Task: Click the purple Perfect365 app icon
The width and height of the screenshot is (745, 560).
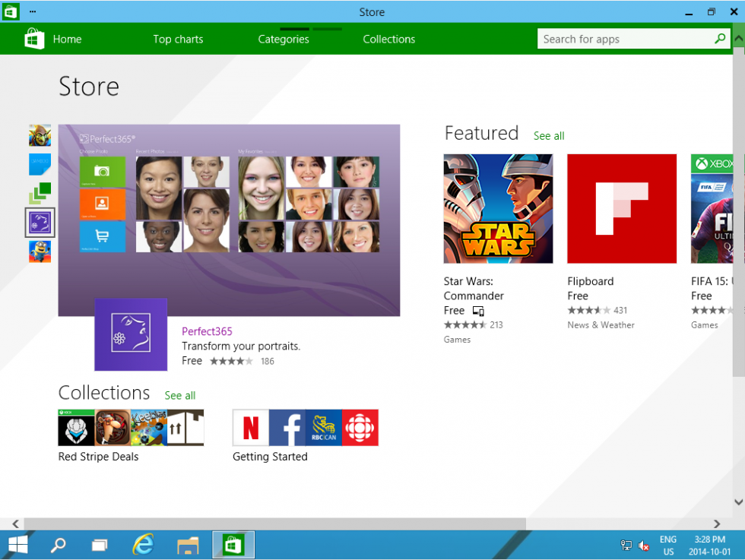Action: (130, 334)
